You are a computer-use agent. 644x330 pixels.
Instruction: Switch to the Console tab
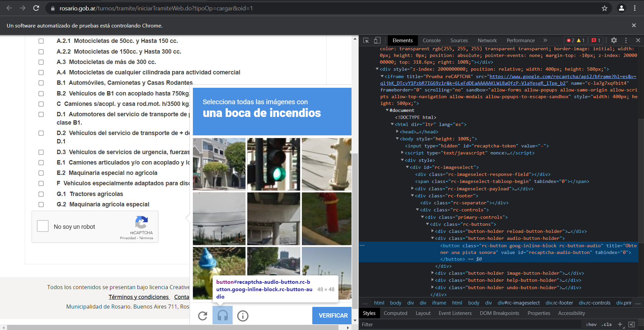click(432, 41)
